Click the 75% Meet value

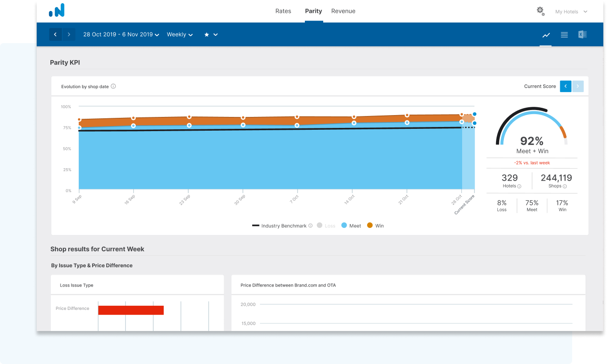pos(532,203)
